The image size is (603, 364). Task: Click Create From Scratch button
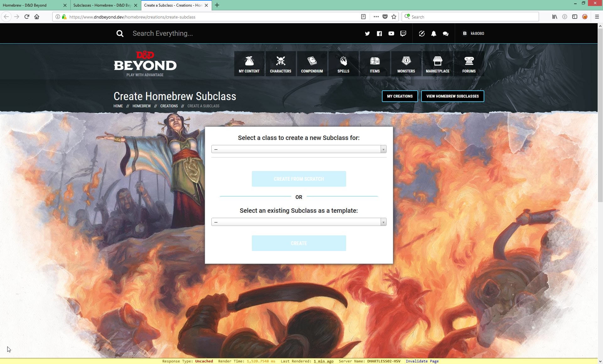pyautogui.click(x=299, y=179)
